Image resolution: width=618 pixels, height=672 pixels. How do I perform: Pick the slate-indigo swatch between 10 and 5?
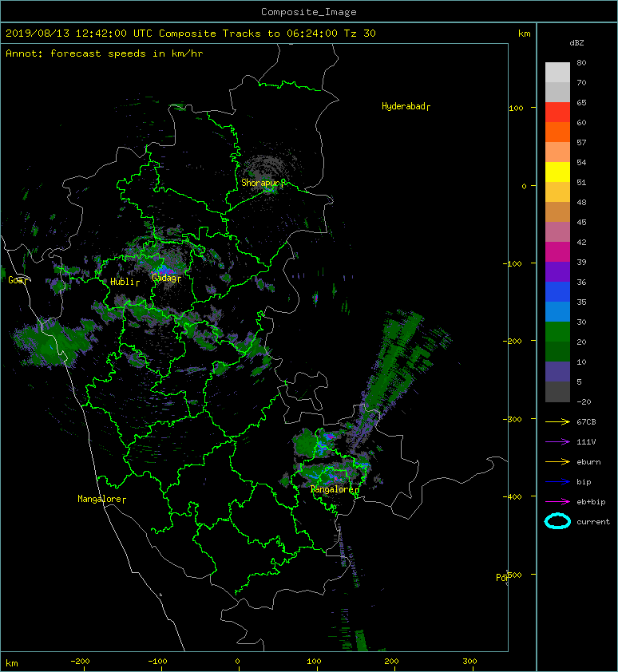pos(557,372)
